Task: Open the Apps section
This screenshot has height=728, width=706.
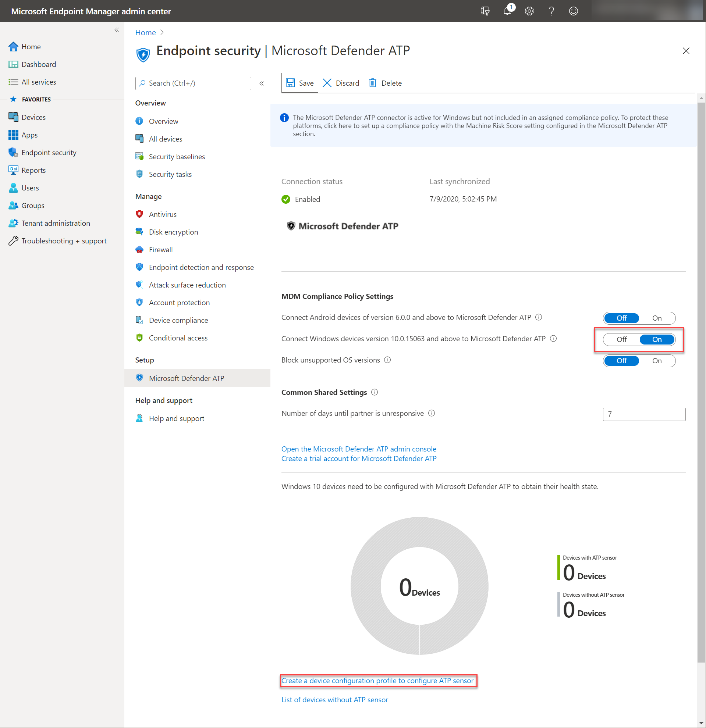Action: 29,135
